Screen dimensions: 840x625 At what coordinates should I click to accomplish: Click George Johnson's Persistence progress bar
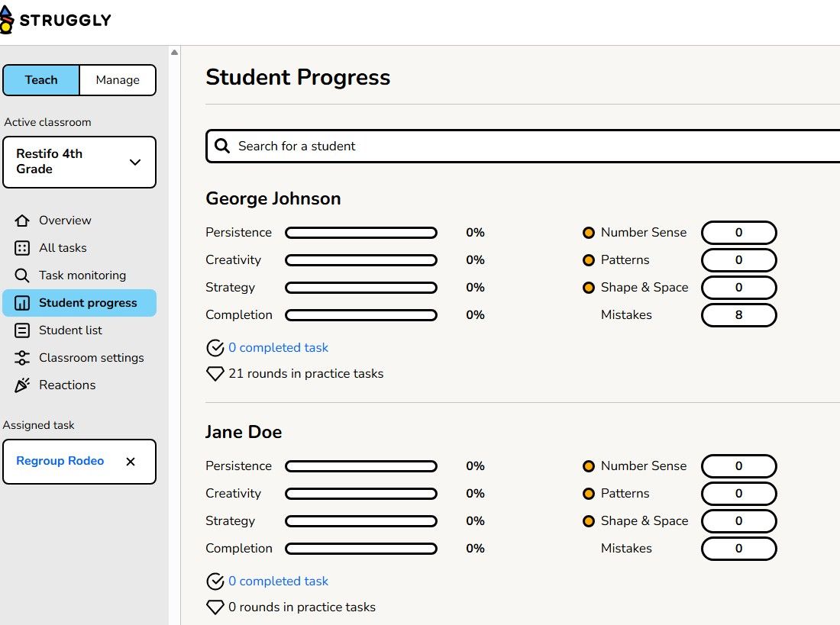point(361,232)
